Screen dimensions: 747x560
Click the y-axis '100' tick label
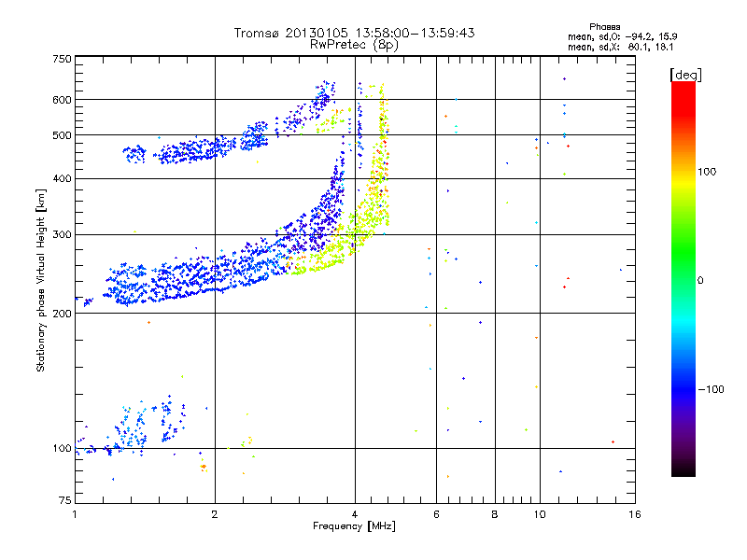point(62,449)
